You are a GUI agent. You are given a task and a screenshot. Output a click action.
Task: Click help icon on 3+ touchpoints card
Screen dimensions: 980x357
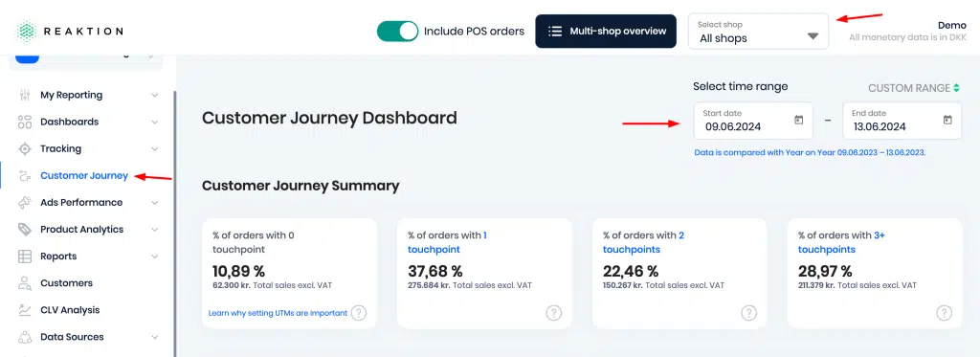[x=944, y=313]
